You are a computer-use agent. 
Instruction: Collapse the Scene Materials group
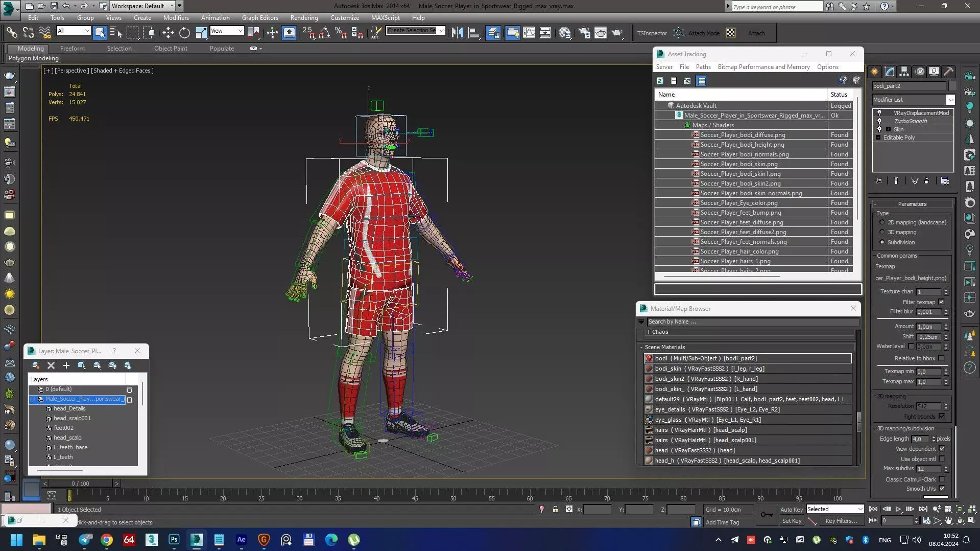641,347
